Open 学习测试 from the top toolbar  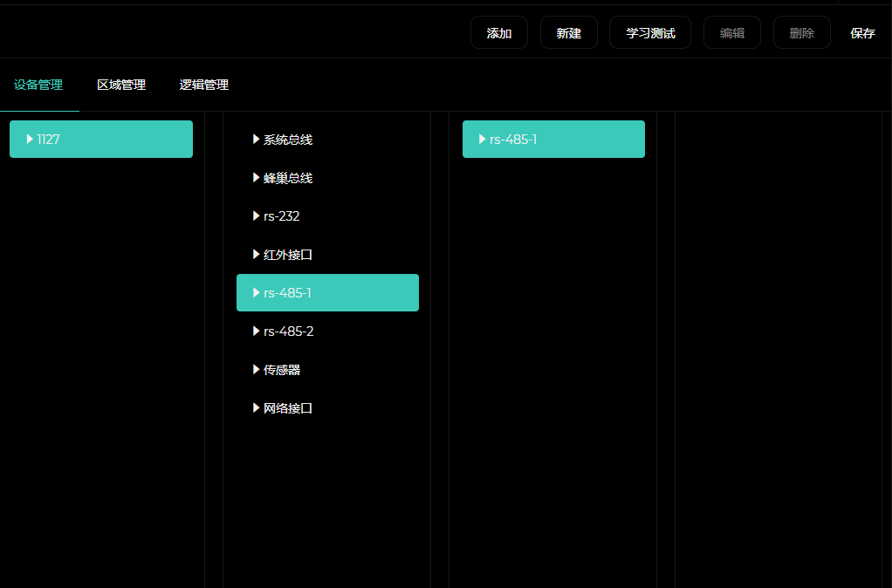[649, 33]
